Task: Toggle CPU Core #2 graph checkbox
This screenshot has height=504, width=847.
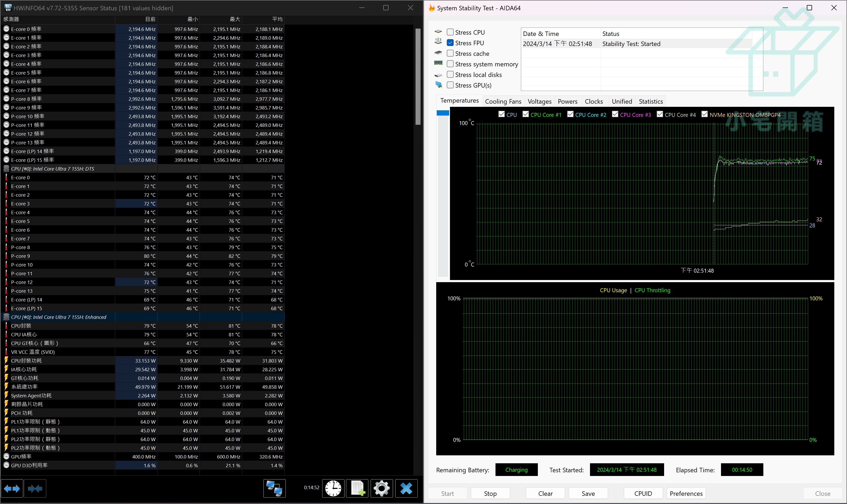Action: pos(570,114)
